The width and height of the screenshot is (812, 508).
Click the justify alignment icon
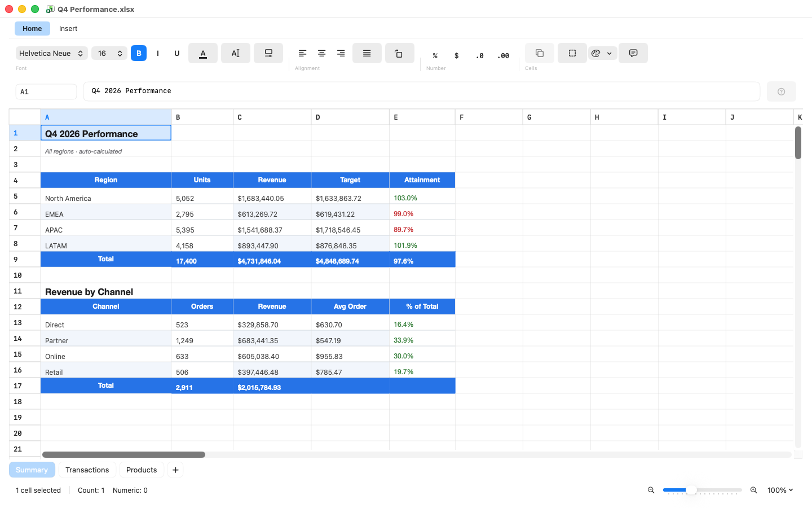(x=367, y=53)
